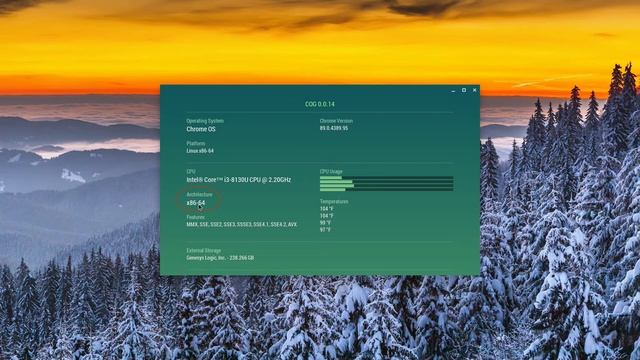Click the 'Features' label

(196, 218)
